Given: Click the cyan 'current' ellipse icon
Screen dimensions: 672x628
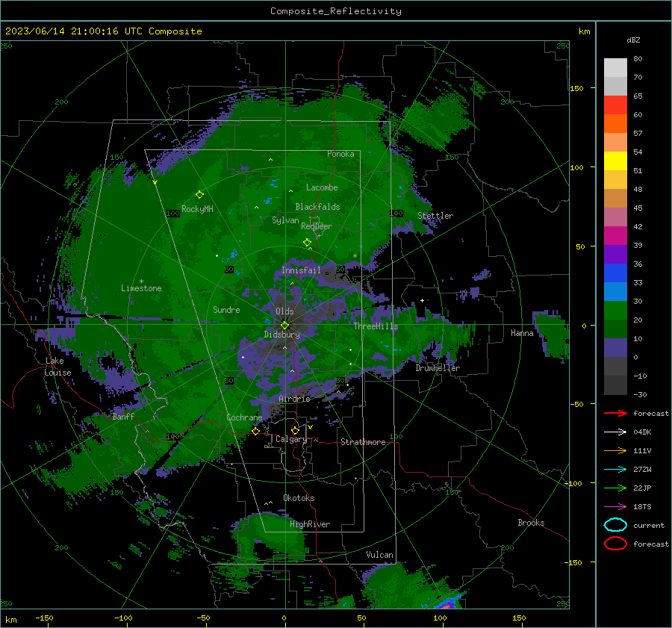Looking at the screenshot, I should [615, 525].
